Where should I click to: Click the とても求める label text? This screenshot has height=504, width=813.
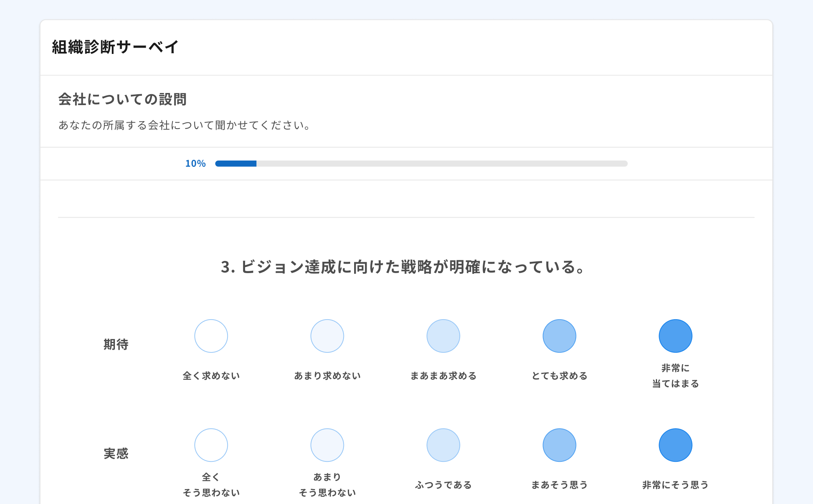pos(559,376)
